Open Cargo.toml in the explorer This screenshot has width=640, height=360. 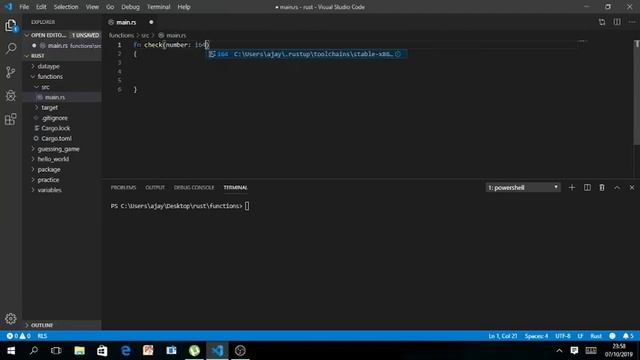coord(56,138)
